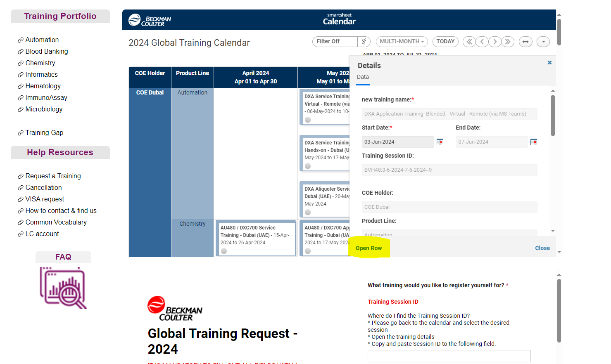611x364 pixels.
Task: Open the DXA Service Training Virtual Remote card
Action: 325,107
